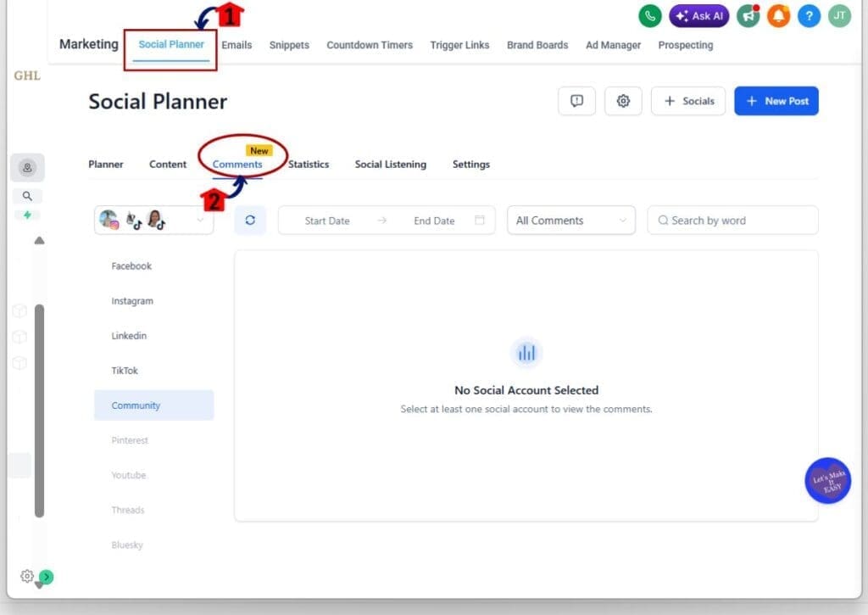Click the New Post button
This screenshot has width=868, height=615.
776,100
